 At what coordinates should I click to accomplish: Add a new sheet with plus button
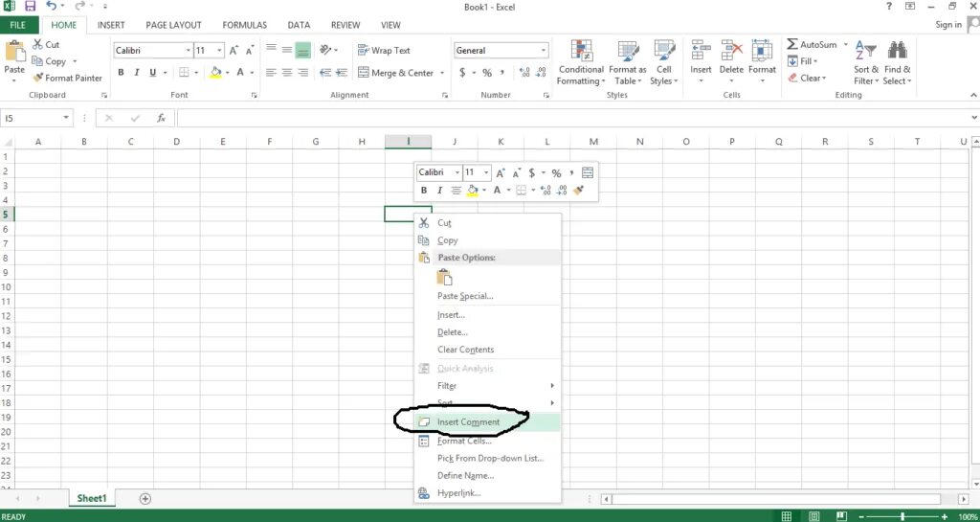coord(145,498)
